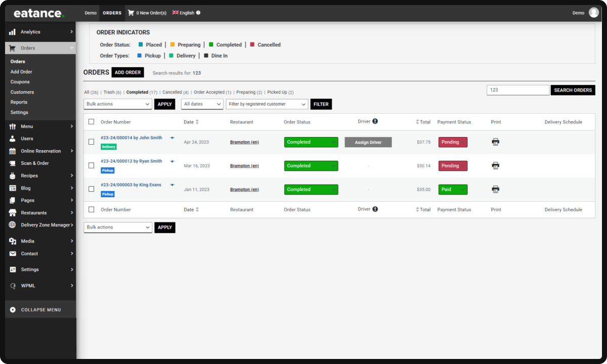Click the Users person icon
The image size is (607, 364).
pos(12,139)
